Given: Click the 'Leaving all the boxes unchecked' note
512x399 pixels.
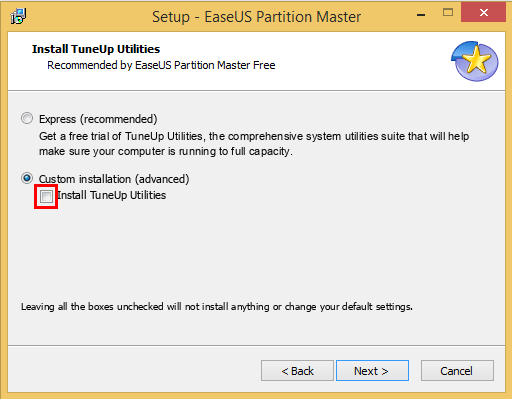Looking at the screenshot, I should pyautogui.click(x=217, y=306).
